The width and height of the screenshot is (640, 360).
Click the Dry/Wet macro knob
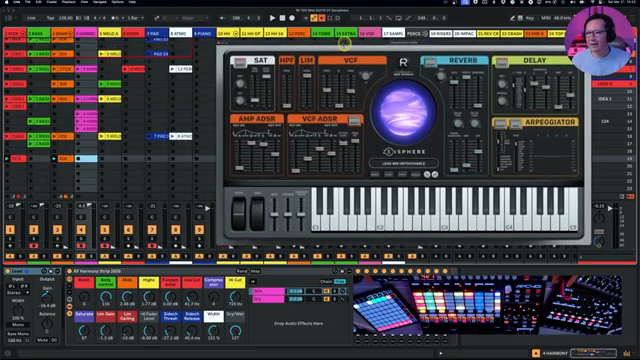tap(235, 330)
